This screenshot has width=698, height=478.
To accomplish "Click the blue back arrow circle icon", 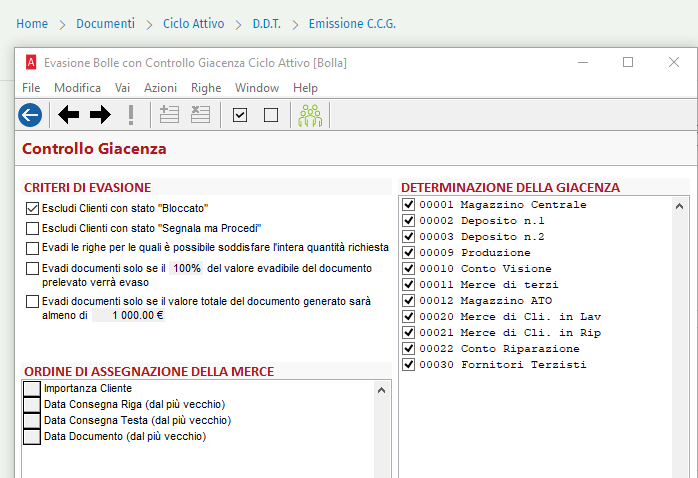I will pyautogui.click(x=30, y=115).
